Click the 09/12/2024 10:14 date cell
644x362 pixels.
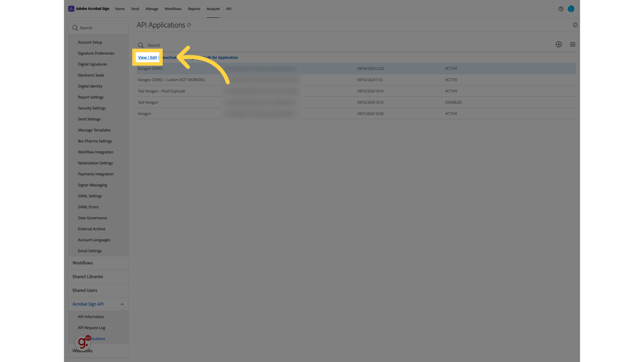[x=370, y=91]
